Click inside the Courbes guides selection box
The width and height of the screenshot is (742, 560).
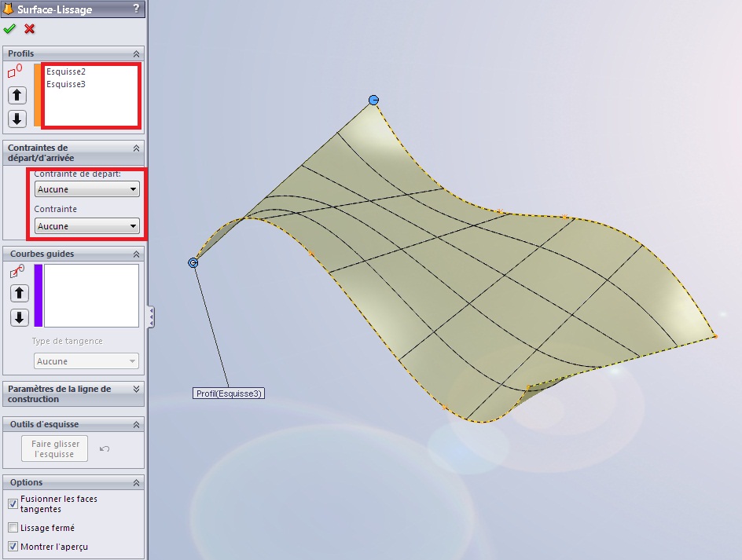[x=91, y=295]
